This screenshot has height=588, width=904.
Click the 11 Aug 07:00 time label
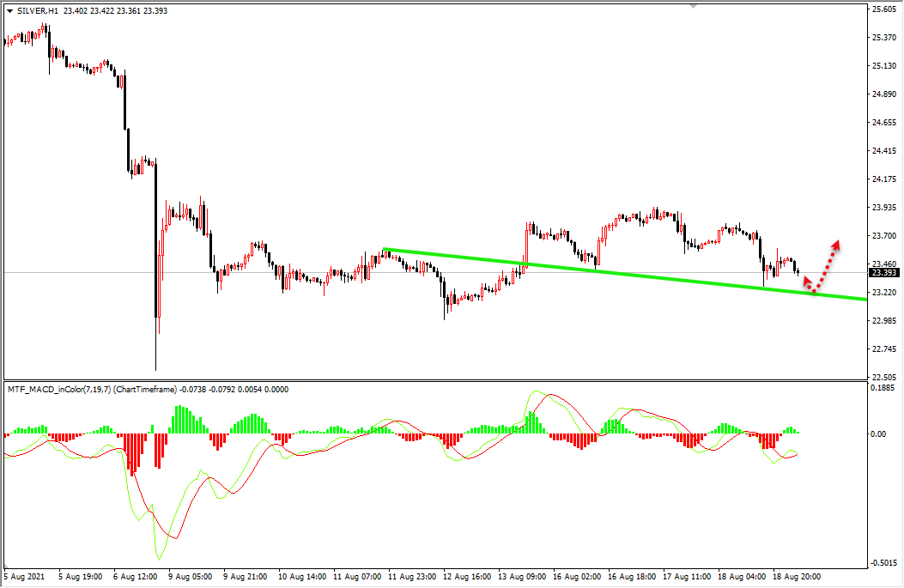[357, 577]
